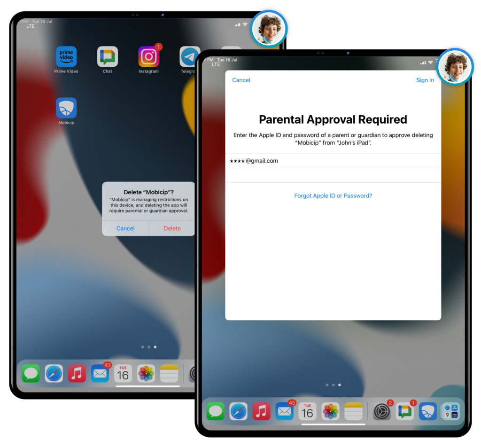The image size is (481, 448).
Task: Tap the empty password field
Action: click(333, 175)
